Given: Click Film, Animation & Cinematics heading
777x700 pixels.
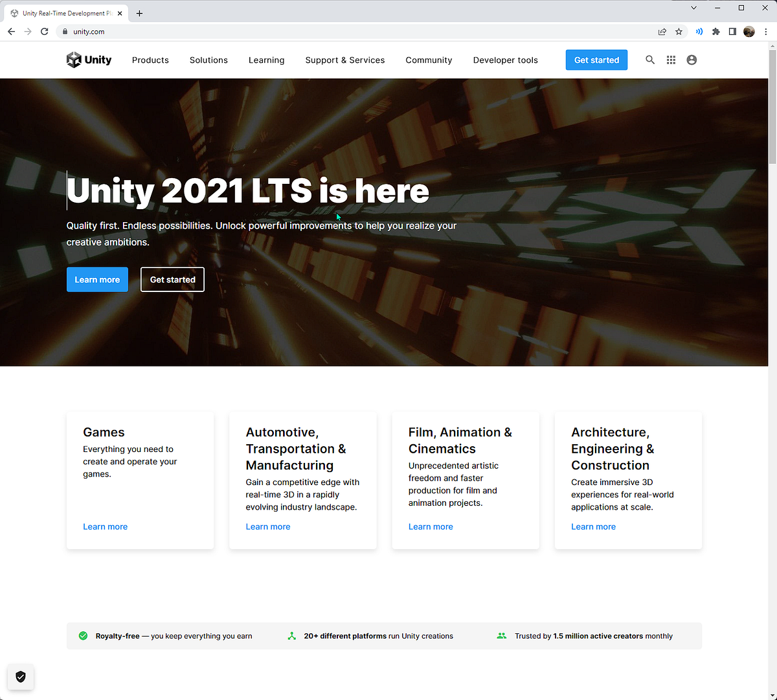Looking at the screenshot, I should 460,440.
